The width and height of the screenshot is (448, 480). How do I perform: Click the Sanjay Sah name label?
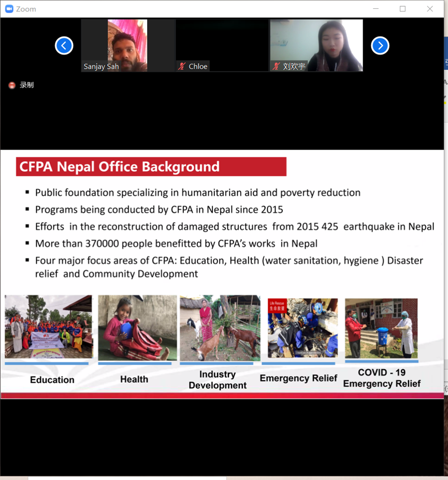pos(101,67)
